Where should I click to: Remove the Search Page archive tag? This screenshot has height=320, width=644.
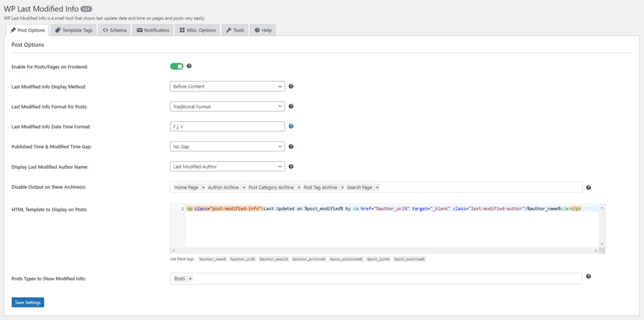[377, 187]
